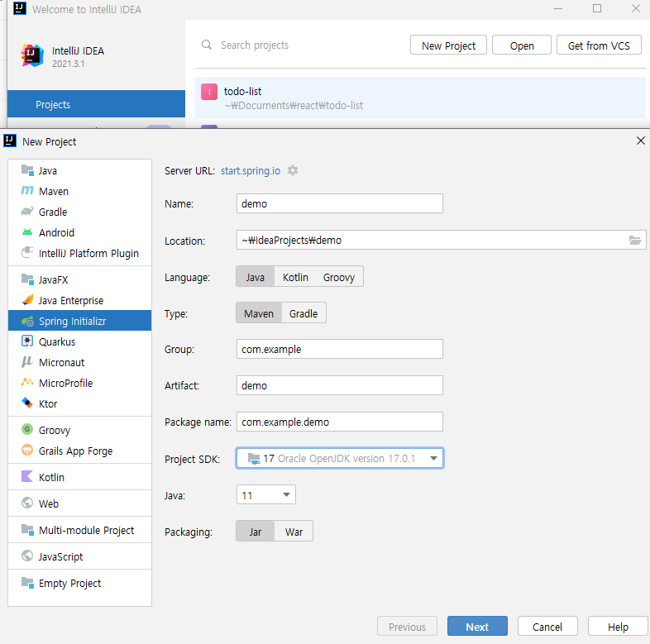Screen dimensions: 650x644
Task: Click the JavaFX folder icon
Action: click(x=27, y=279)
